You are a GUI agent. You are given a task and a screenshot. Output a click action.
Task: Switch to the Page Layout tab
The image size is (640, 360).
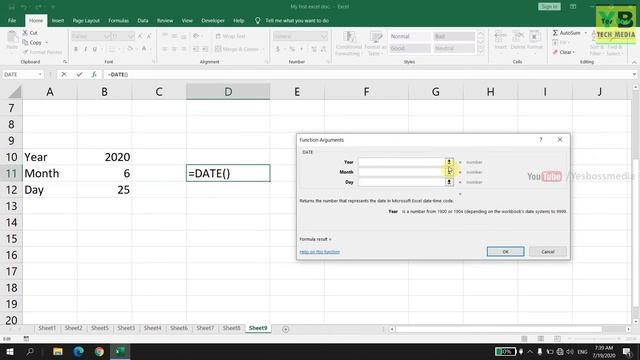coord(86,20)
